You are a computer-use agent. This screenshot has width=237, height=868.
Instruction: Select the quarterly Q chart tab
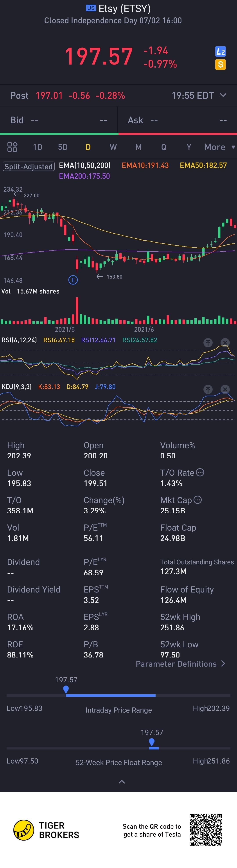point(164,147)
